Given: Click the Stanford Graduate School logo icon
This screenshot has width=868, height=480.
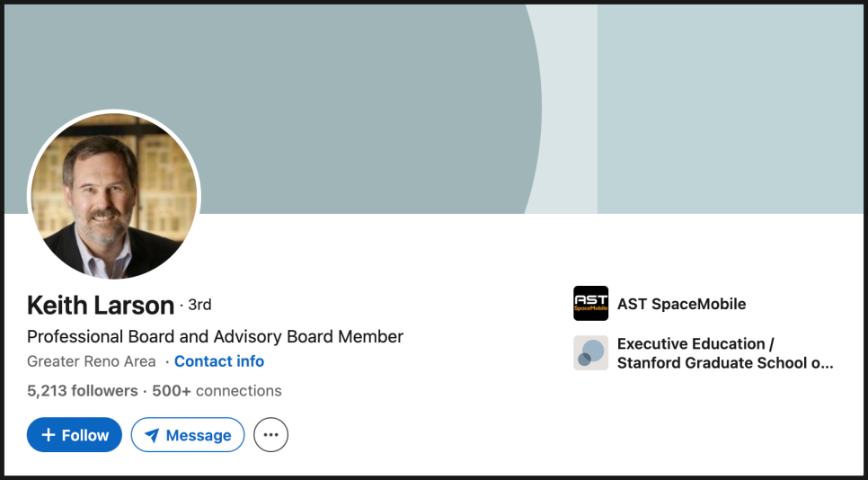Looking at the screenshot, I should click(590, 353).
